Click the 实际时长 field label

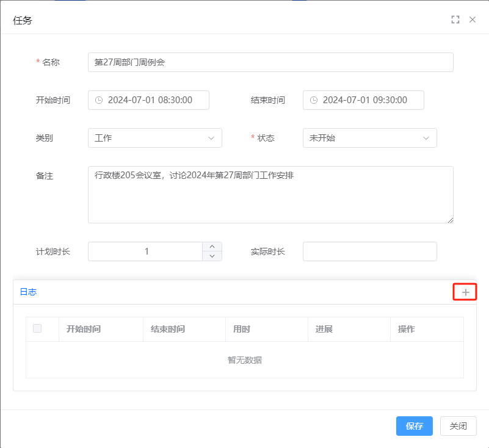268,251
